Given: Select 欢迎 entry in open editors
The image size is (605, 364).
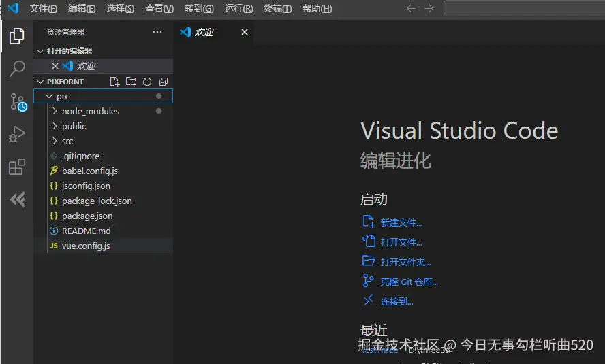Looking at the screenshot, I should tap(104, 66).
